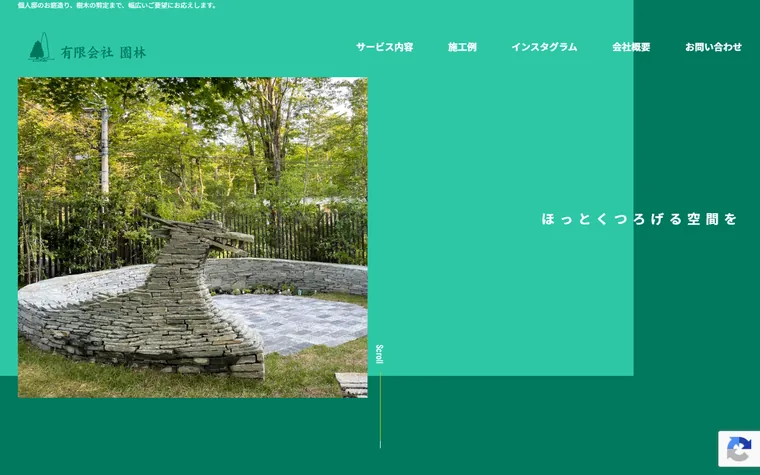The image size is (760, 475).
Task: Click the 有限会社 園林 tree logo
Action: click(41, 47)
